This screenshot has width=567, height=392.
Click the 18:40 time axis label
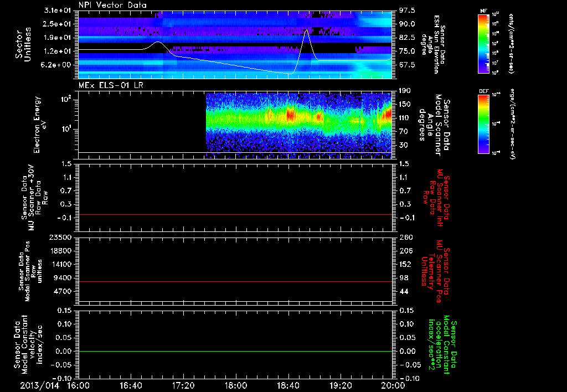[288, 385]
